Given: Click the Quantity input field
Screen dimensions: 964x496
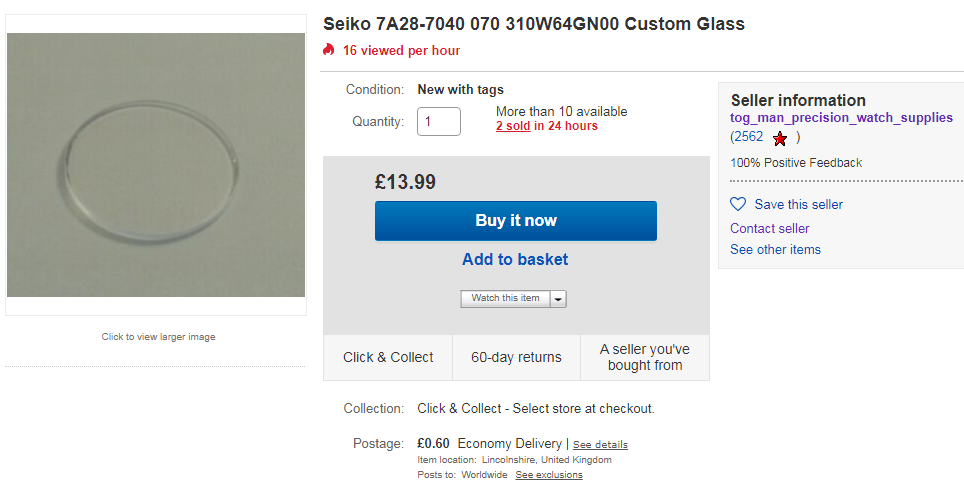Looking at the screenshot, I should [x=439, y=121].
